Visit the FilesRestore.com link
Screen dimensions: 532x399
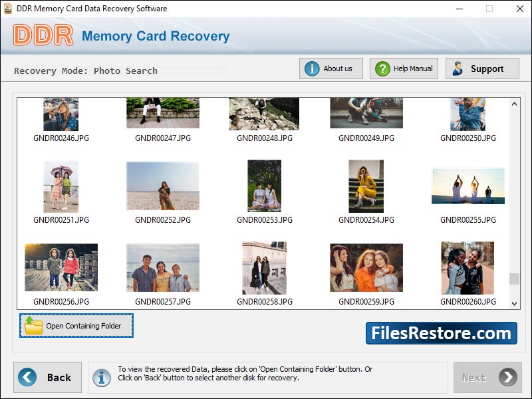point(442,333)
